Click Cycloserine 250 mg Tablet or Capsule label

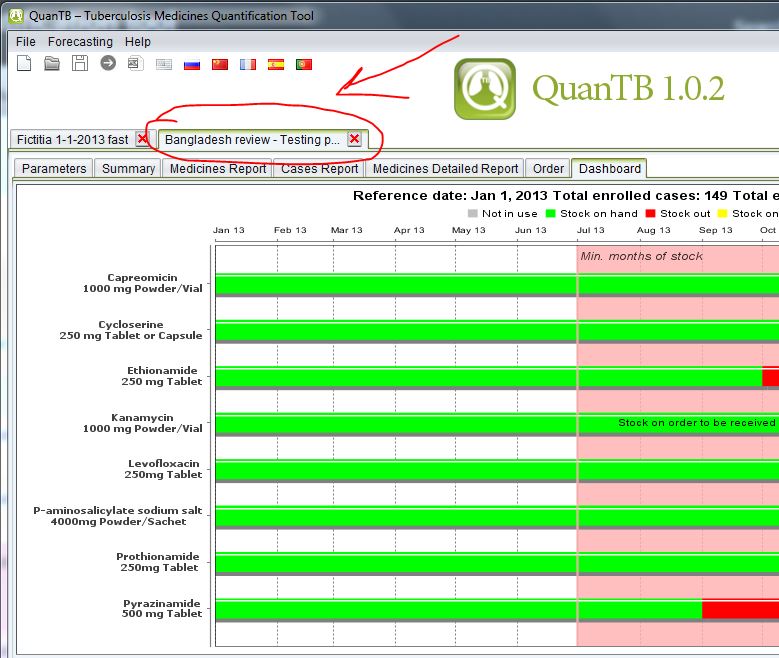131,330
